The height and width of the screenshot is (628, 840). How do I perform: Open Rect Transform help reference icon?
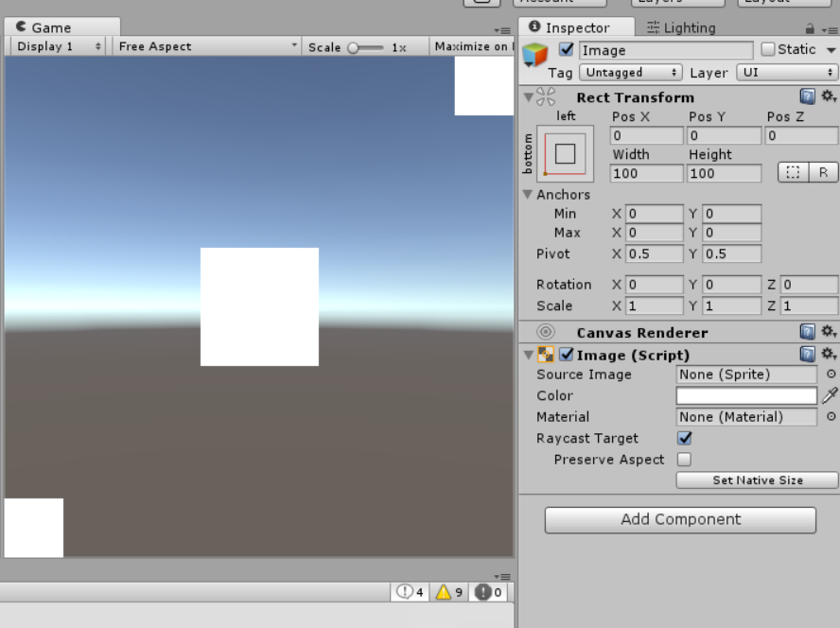pyautogui.click(x=807, y=96)
